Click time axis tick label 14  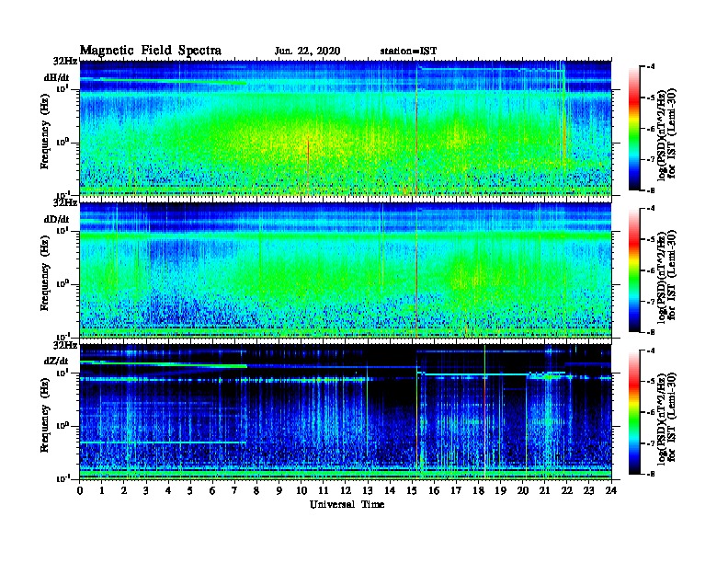(x=390, y=490)
